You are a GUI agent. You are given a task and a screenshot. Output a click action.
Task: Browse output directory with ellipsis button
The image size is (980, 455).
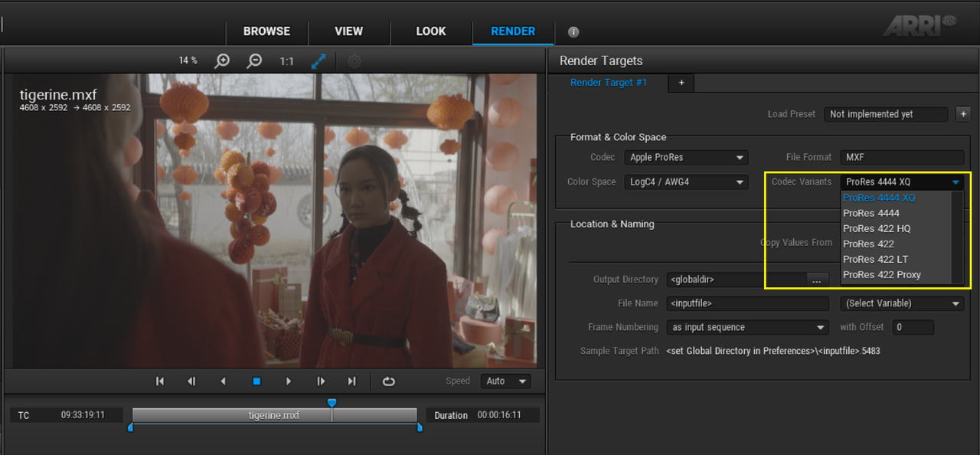pos(817,280)
